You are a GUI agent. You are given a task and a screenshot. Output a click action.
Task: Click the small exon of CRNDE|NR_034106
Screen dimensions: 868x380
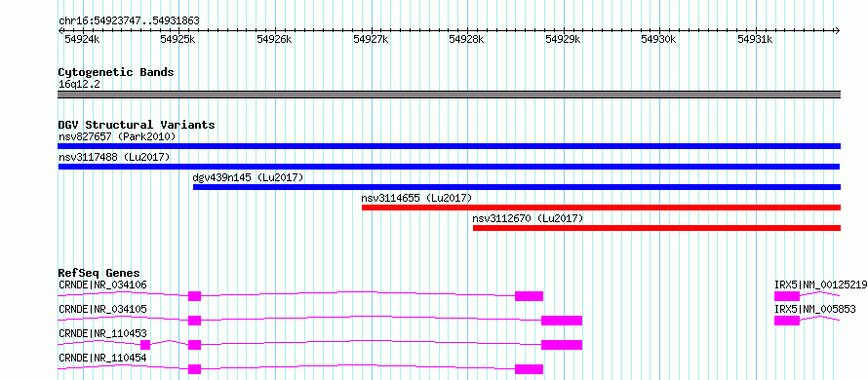(x=194, y=296)
